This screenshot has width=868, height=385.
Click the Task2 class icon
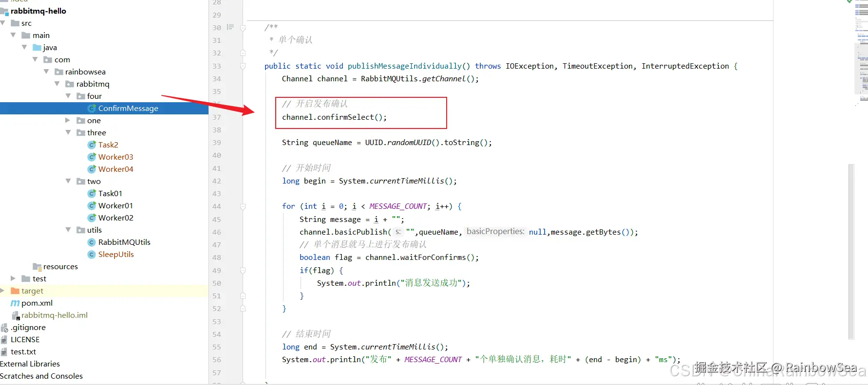click(x=92, y=145)
